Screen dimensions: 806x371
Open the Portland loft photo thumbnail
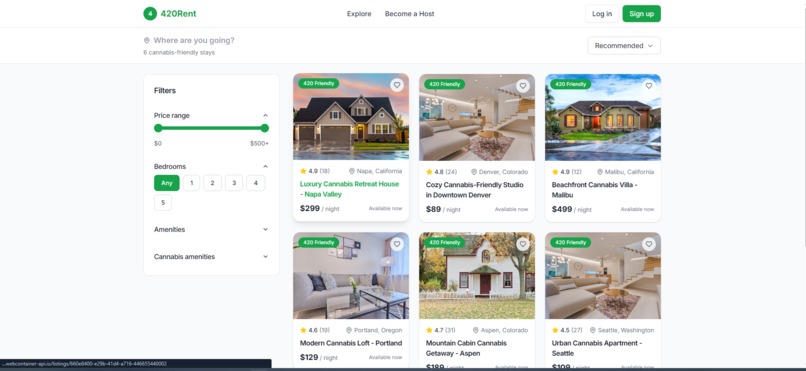point(351,276)
